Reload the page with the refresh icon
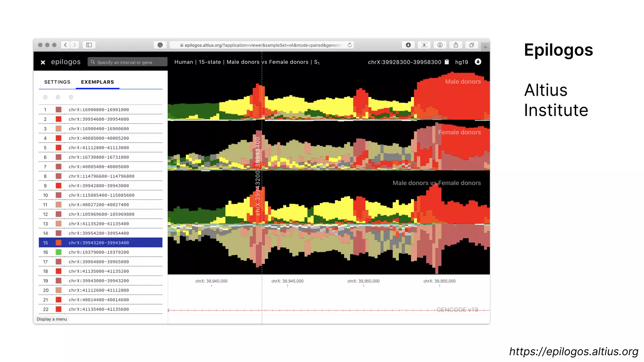Screen dimensions: 644x362 pyautogui.click(x=350, y=45)
